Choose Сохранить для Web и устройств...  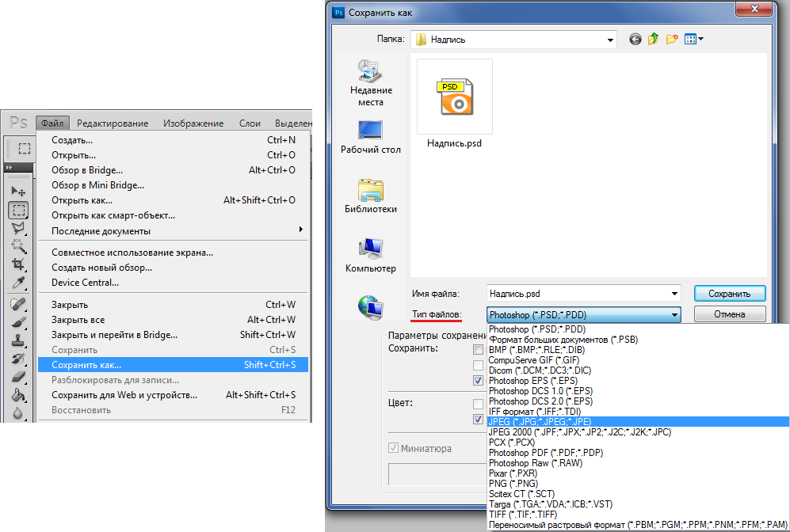point(173,395)
